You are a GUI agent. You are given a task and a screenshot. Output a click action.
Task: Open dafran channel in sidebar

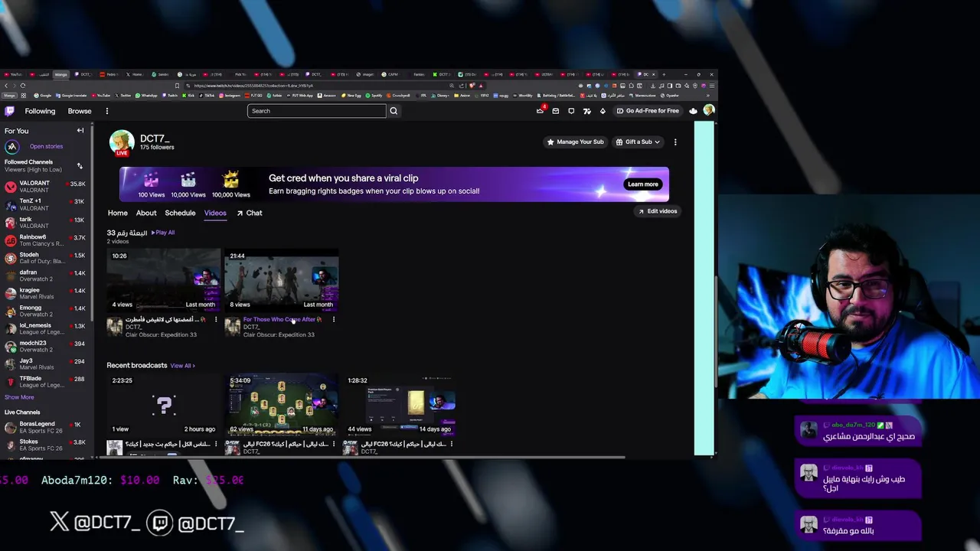[x=44, y=275]
